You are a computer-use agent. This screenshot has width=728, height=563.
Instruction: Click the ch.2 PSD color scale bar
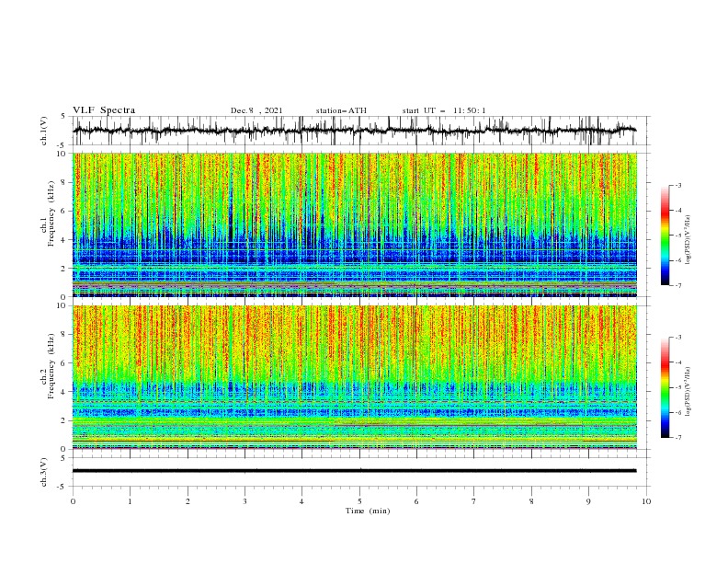click(x=665, y=387)
